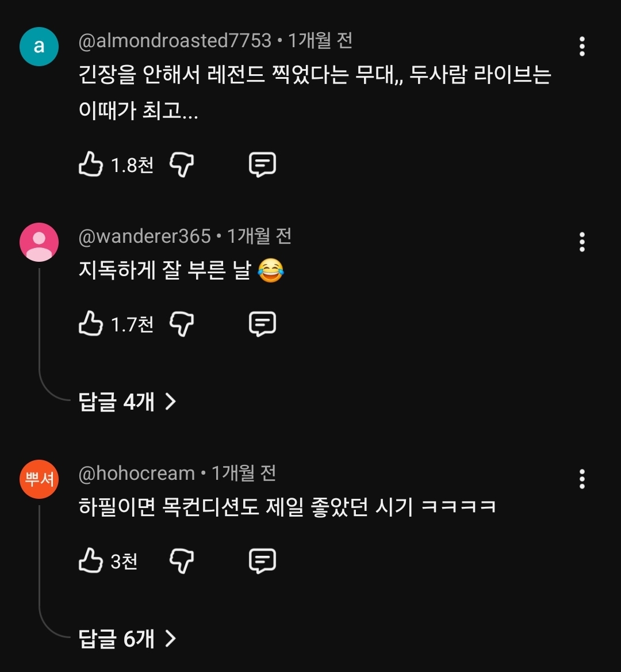621x672 pixels.
Task: Reply to almondroasted7753 comment via speech bubble
Action: tap(262, 165)
